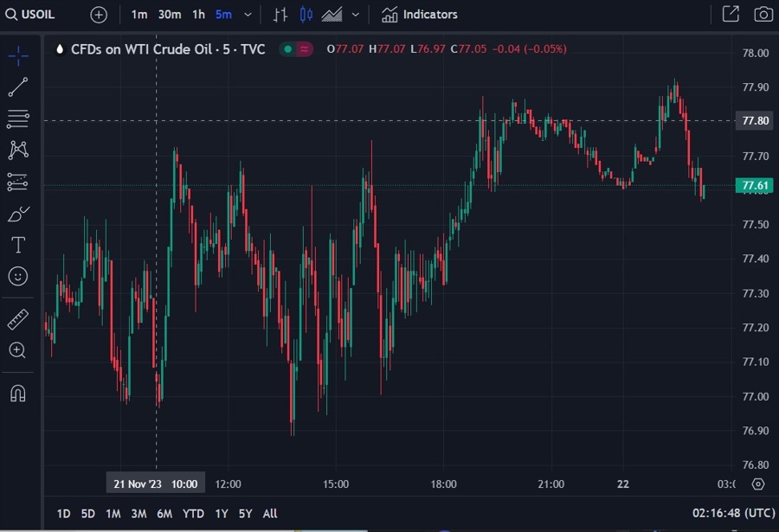
Task: Open chart settings gear icon
Action: point(758,484)
